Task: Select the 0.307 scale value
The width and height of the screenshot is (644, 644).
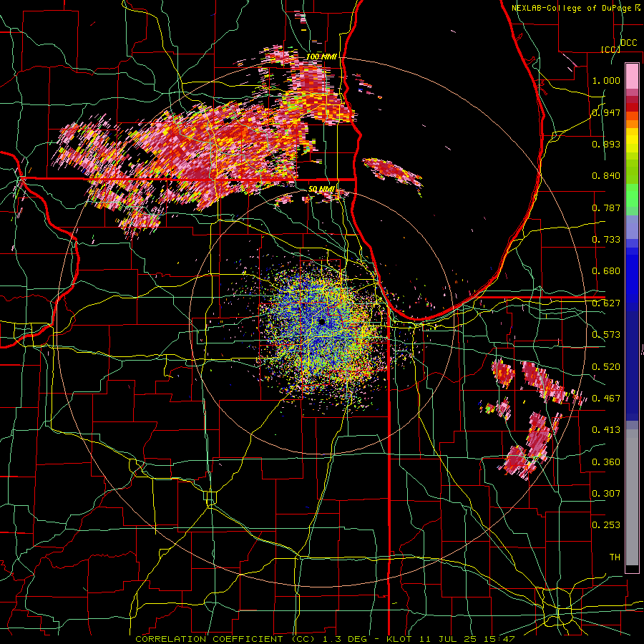Action: tap(606, 494)
